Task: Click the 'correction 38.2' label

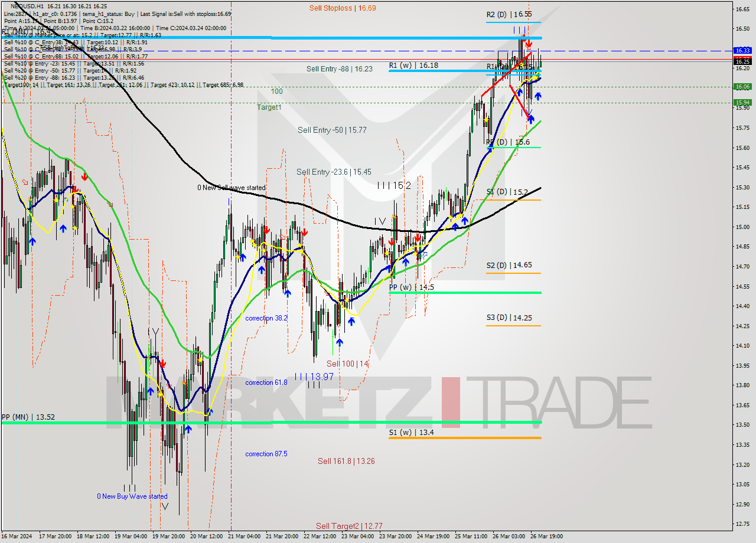Action: coord(266,318)
